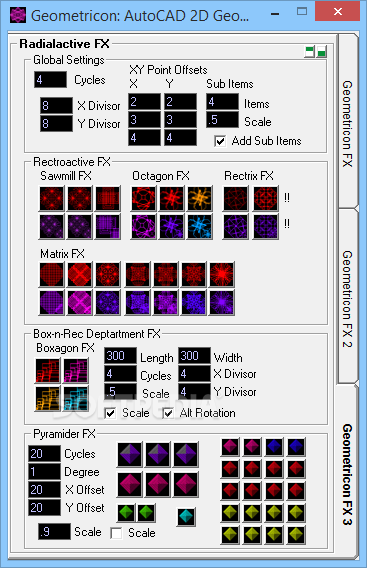Pick the first purple Sawmill FX icon

click(51, 226)
